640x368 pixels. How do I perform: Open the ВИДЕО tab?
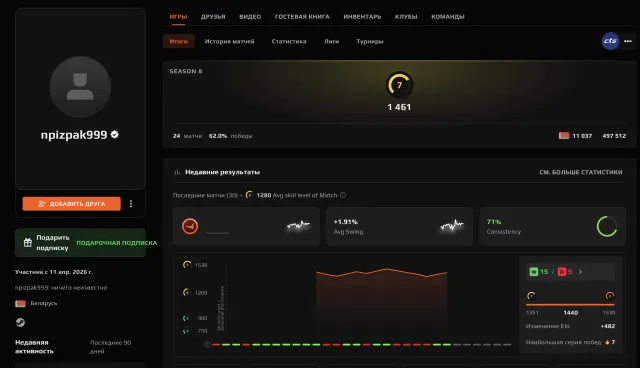click(x=250, y=17)
